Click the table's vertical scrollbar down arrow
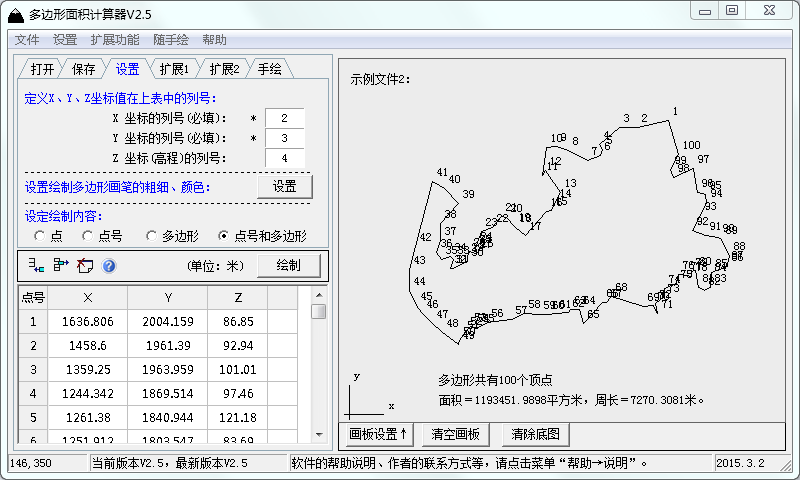This screenshot has height=480, width=800. coord(318,435)
